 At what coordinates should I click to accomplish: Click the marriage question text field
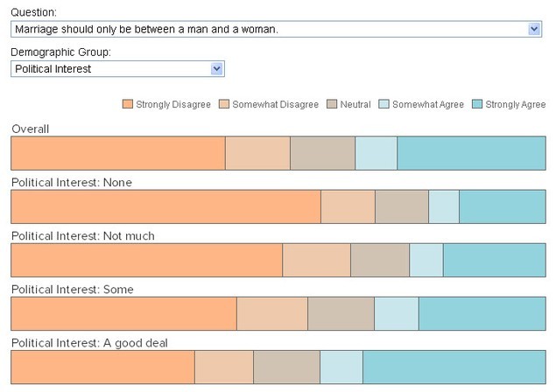[x=276, y=29]
